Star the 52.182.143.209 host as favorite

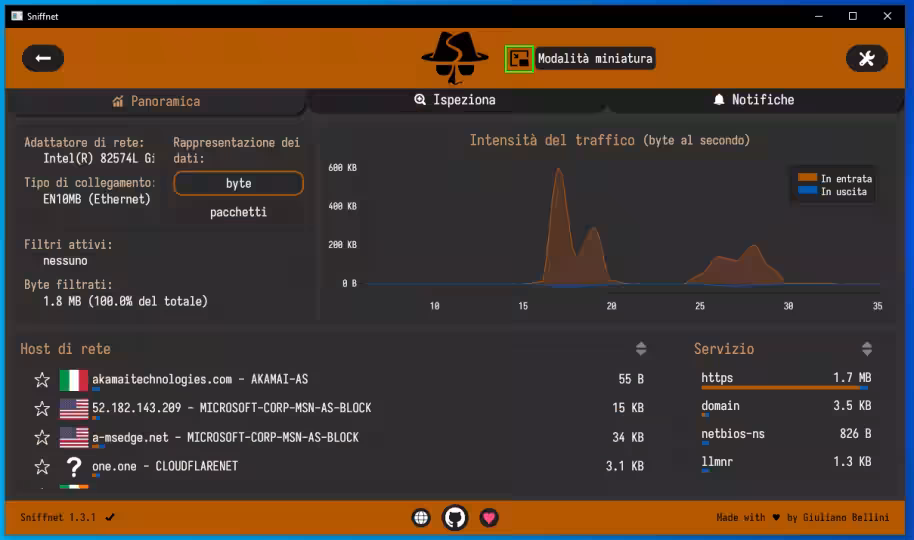point(42,409)
